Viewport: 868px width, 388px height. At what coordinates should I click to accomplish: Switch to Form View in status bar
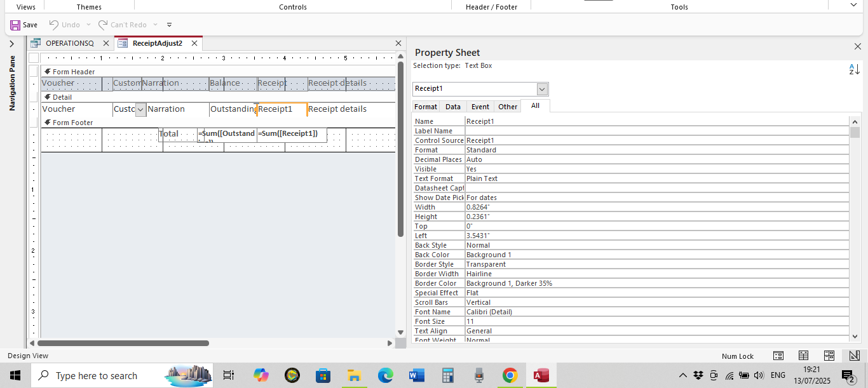click(778, 356)
